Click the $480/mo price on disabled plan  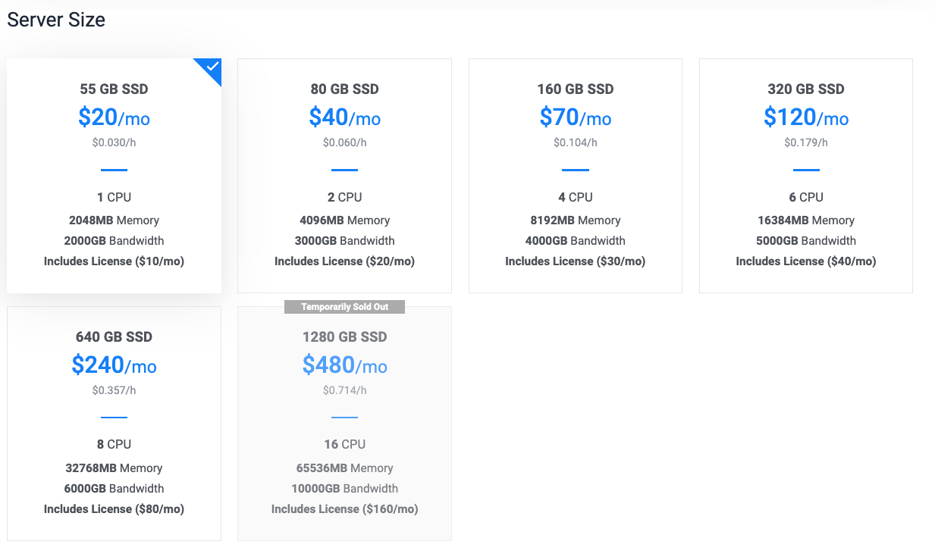344,365
